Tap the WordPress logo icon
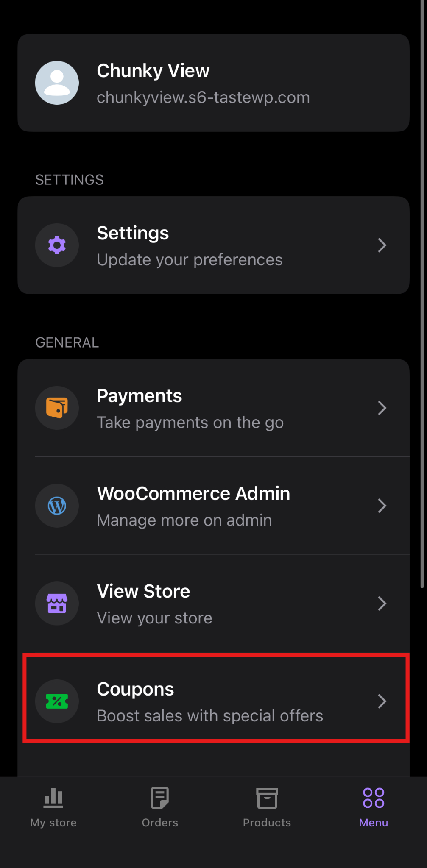Viewport: 427px width, 868px height. (57, 506)
